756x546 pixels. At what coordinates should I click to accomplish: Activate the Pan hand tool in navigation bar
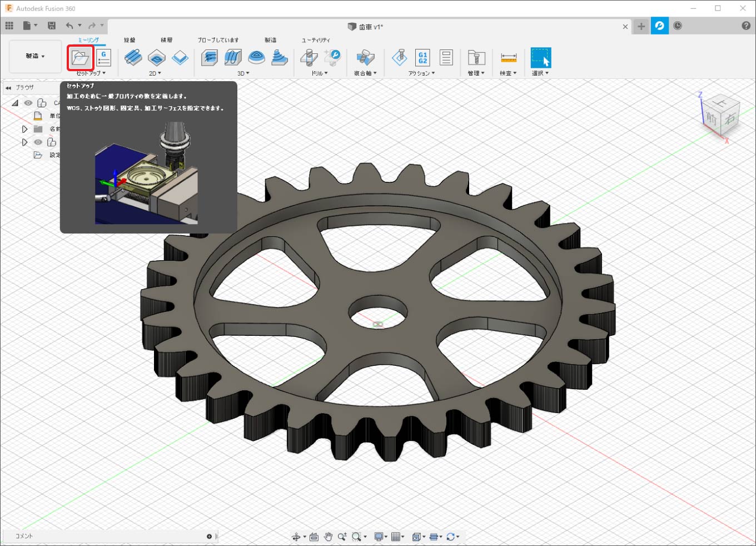pyautogui.click(x=328, y=537)
